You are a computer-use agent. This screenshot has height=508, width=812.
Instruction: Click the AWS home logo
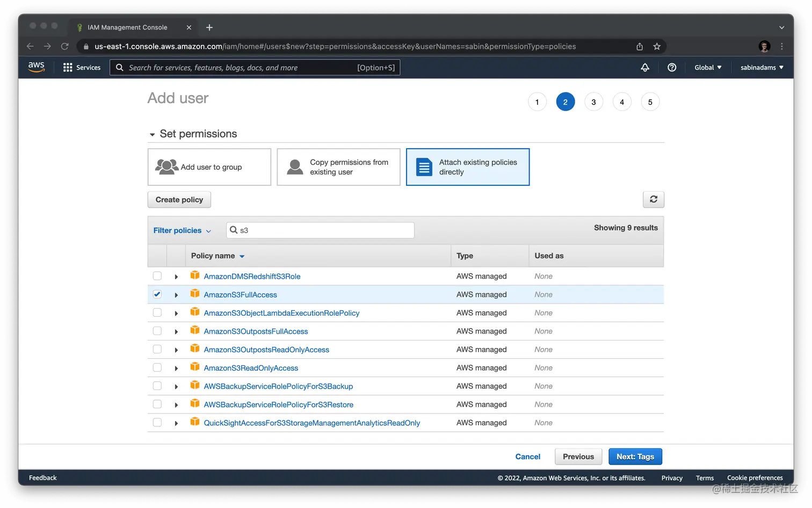point(36,67)
